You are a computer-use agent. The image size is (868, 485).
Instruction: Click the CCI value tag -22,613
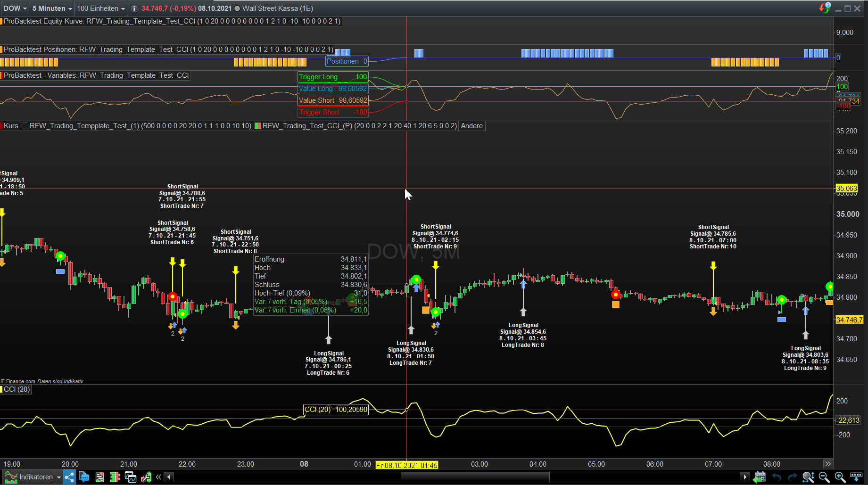coord(849,420)
